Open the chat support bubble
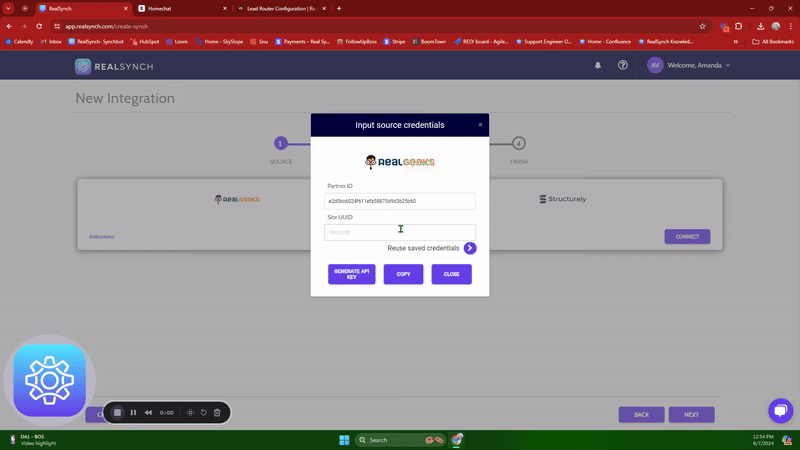 (x=781, y=410)
